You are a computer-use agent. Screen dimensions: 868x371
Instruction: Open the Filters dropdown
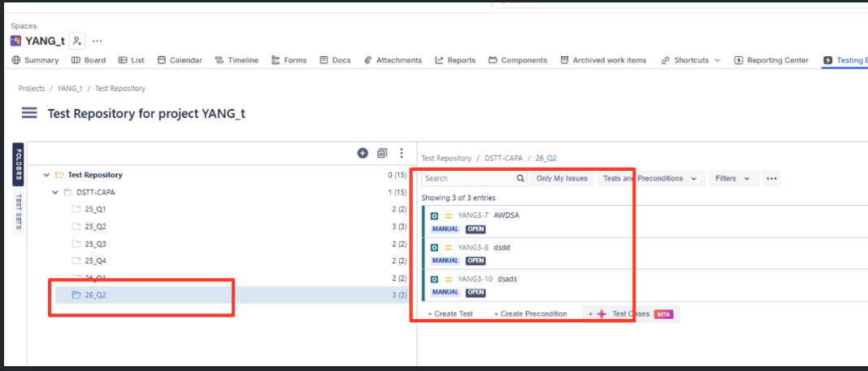[x=733, y=178]
